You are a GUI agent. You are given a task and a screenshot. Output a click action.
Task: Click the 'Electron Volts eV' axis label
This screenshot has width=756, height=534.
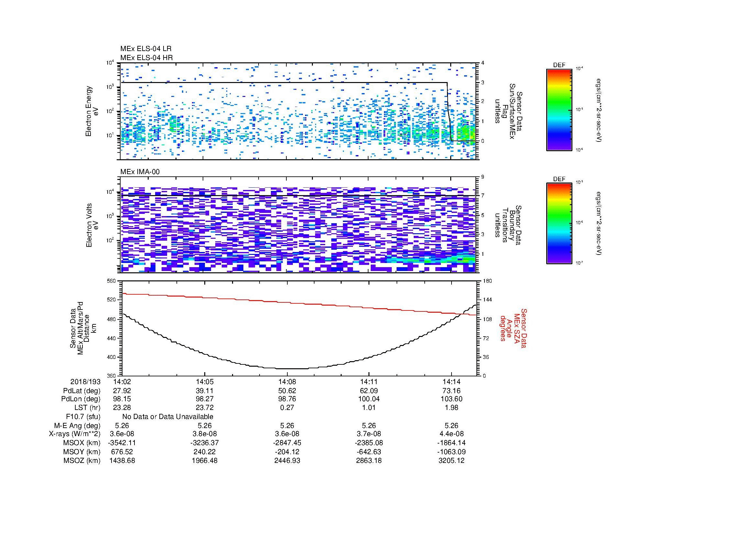(92, 225)
